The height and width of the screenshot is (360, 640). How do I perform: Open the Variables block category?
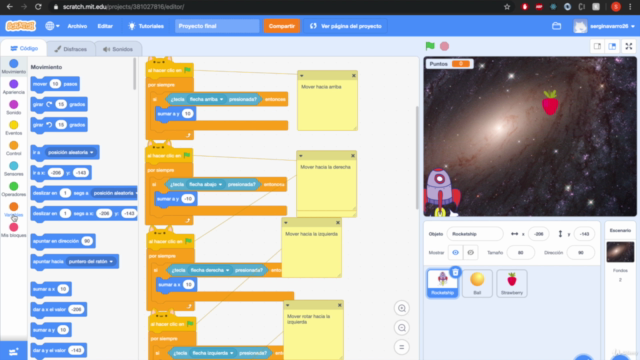(13, 209)
